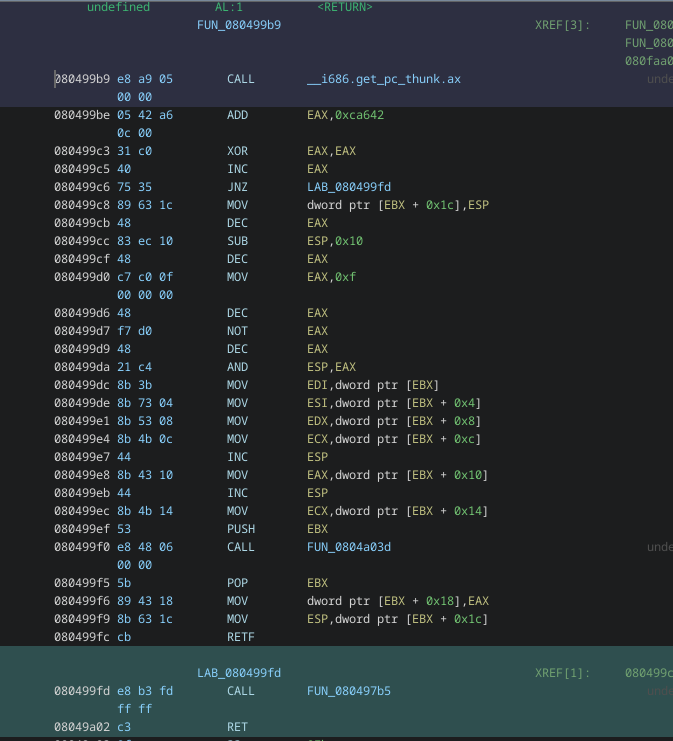Select the __i686.get_pc_thunk.ax call operand
The width and height of the screenshot is (673, 741).
point(383,79)
